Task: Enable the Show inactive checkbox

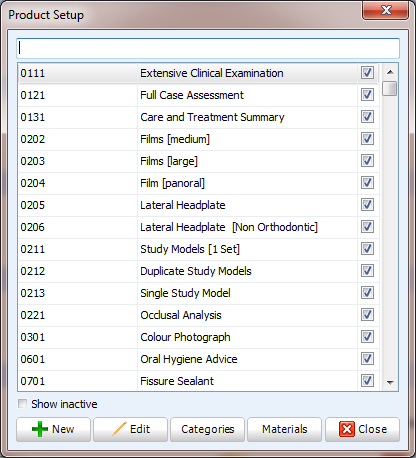Action: point(22,404)
